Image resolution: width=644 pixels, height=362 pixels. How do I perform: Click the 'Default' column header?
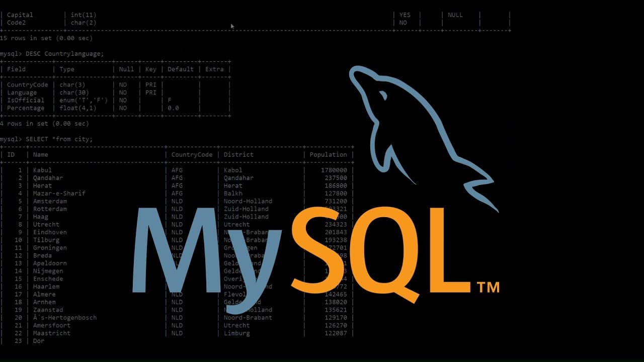pyautogui.click(x=181, y=69)
